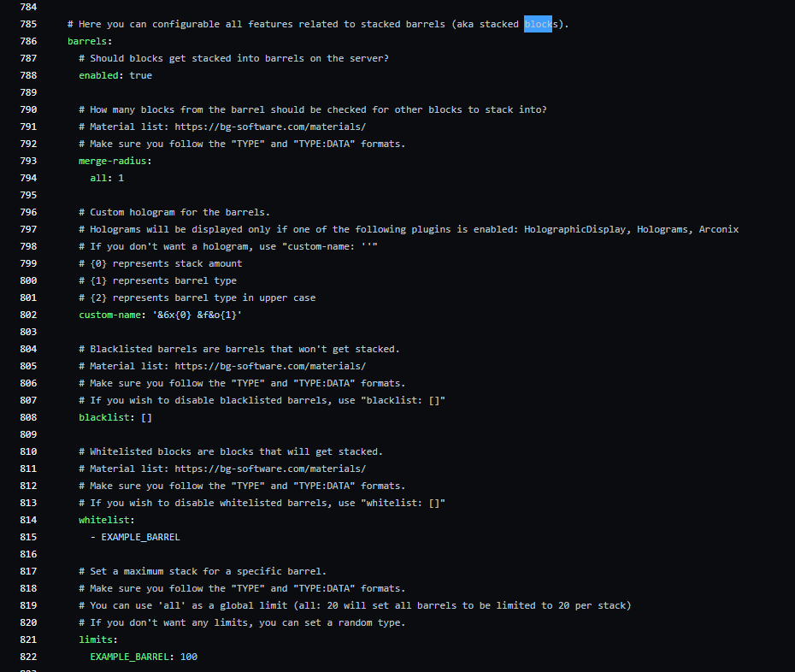Viewport: 795px width, 672px height.
Task: Select line number 814 in the gutter
Action: point(27,520)
